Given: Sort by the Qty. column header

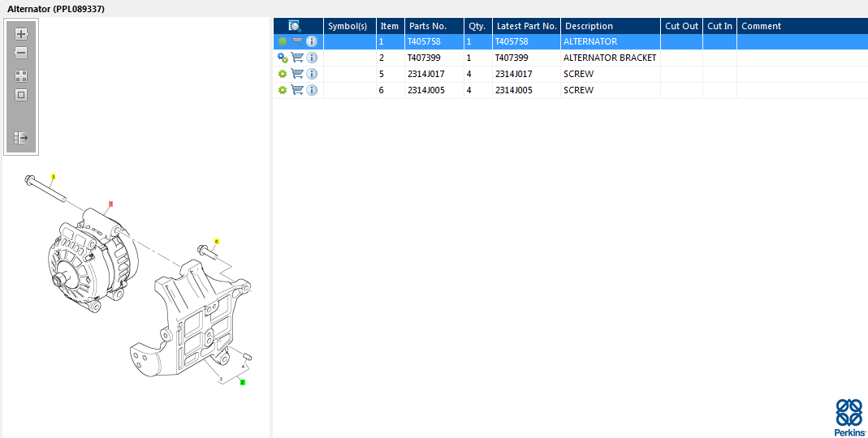Looking at the screenshot, I should click(x=477, y=26).
